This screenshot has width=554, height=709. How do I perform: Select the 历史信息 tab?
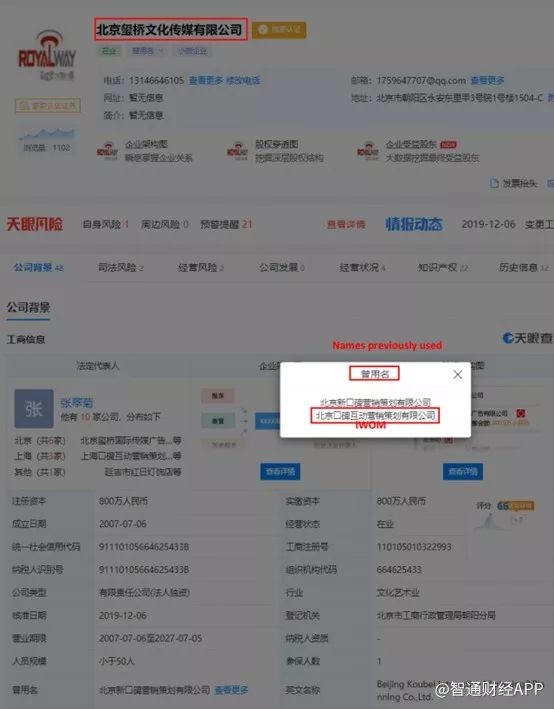coord(524,268)
